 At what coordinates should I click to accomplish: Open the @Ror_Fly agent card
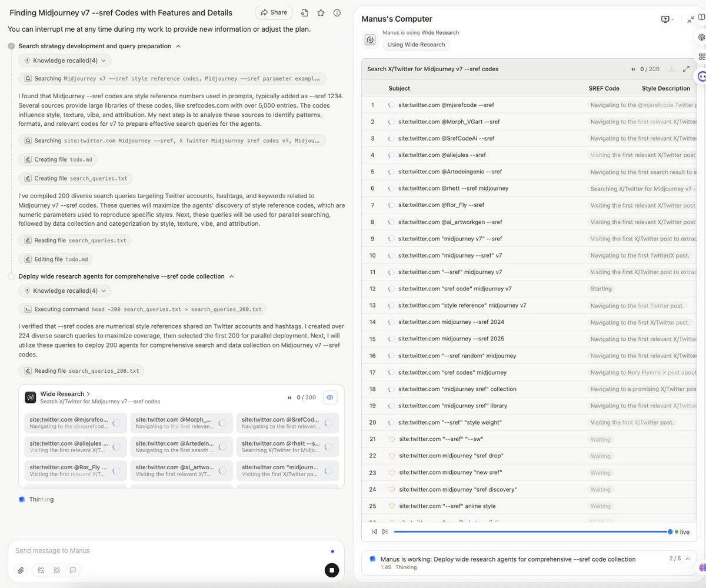click(x=76, y=470)
